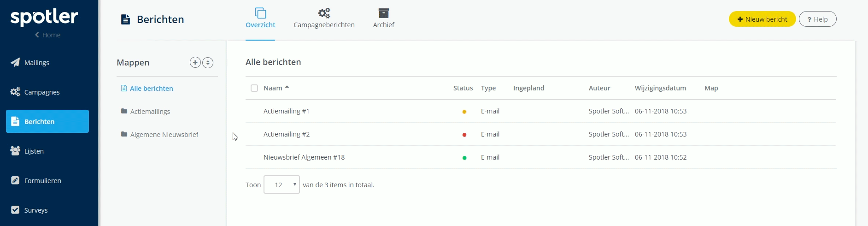Click the orange status dot of Actiemailing #1
This screenshot has width=868, height=226.
464,112
